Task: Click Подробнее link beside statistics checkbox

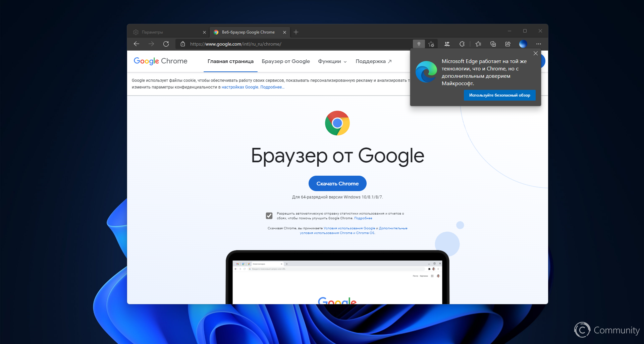Action: click(363, 218)
